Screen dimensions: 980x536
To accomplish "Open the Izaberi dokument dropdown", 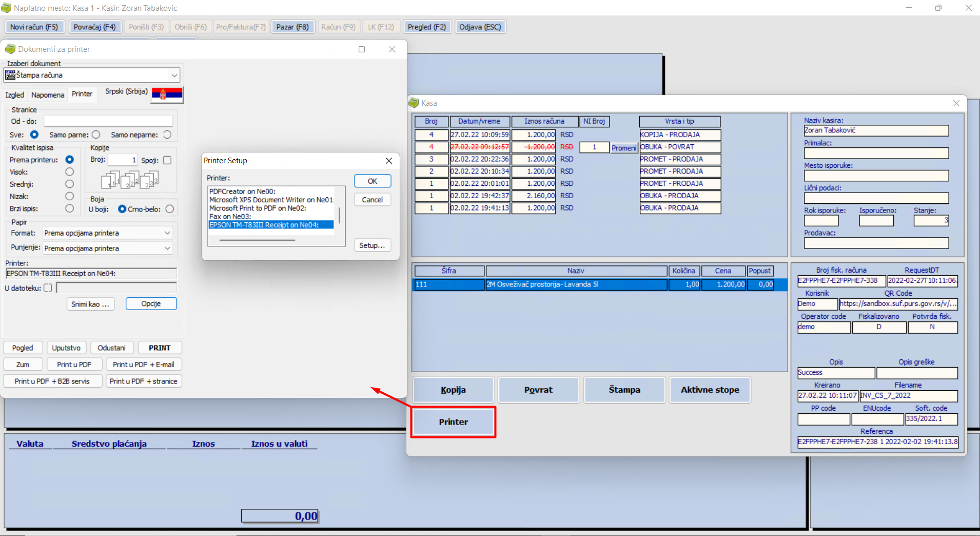I will coord(174,75).
